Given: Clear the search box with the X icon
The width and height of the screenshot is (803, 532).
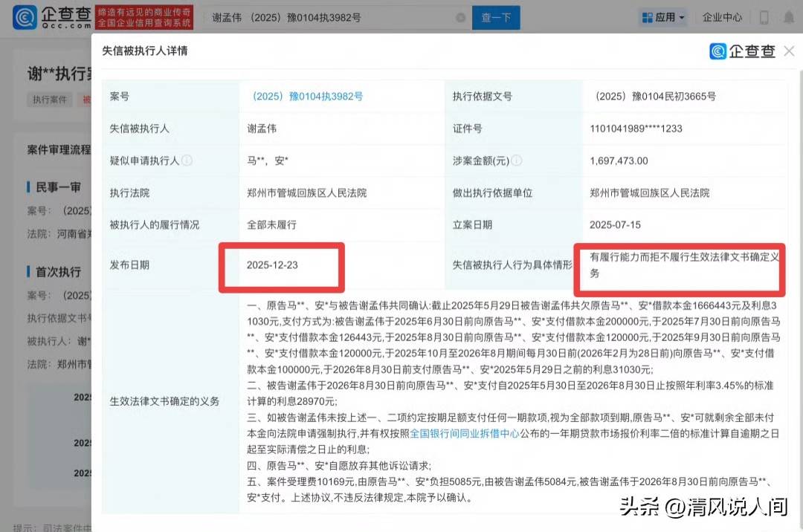Looking at the screenshot, I should tap(460, 17).
